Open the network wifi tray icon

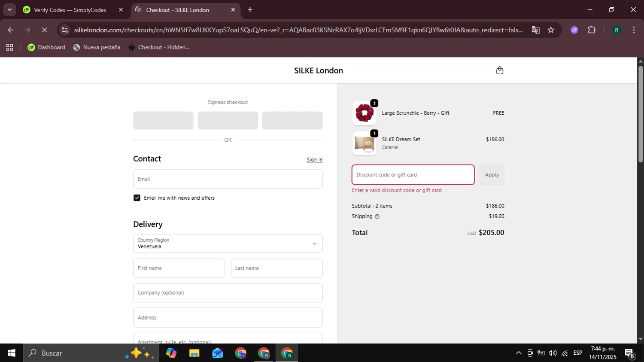[x=565, y=353]
